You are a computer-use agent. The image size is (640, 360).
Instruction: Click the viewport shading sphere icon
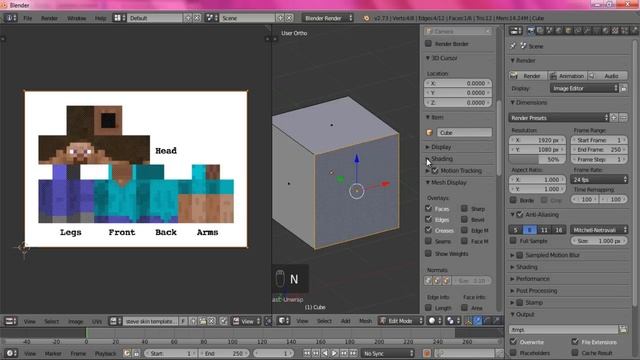434,321
